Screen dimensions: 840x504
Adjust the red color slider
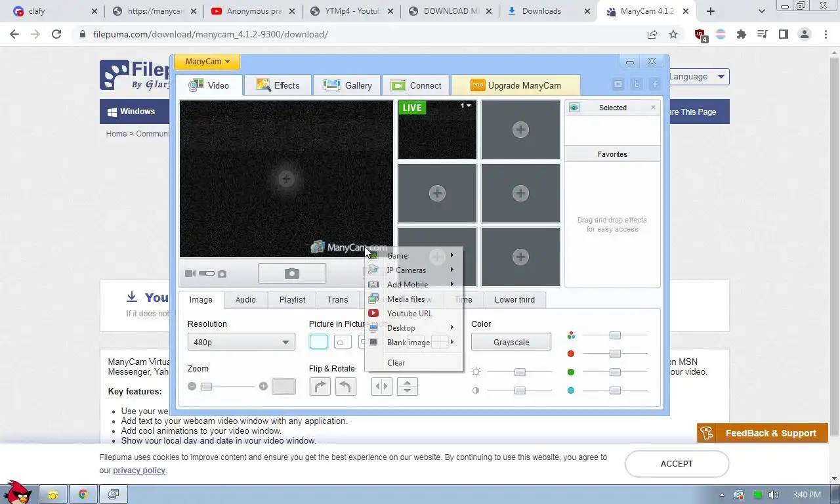tap(615, 354)
